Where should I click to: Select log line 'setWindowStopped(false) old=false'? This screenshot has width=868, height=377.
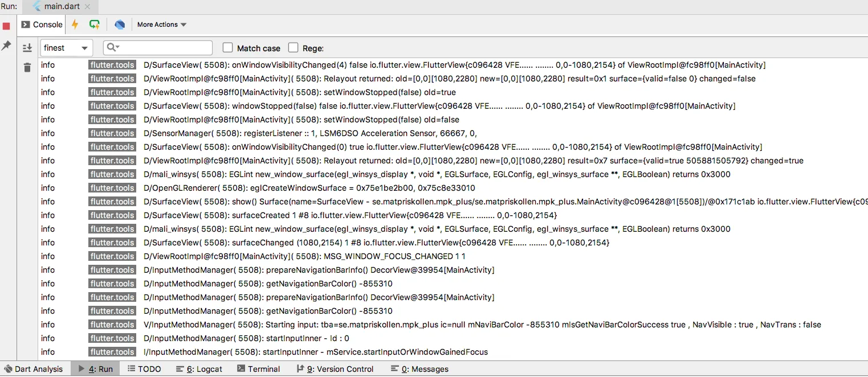[453, 120]
